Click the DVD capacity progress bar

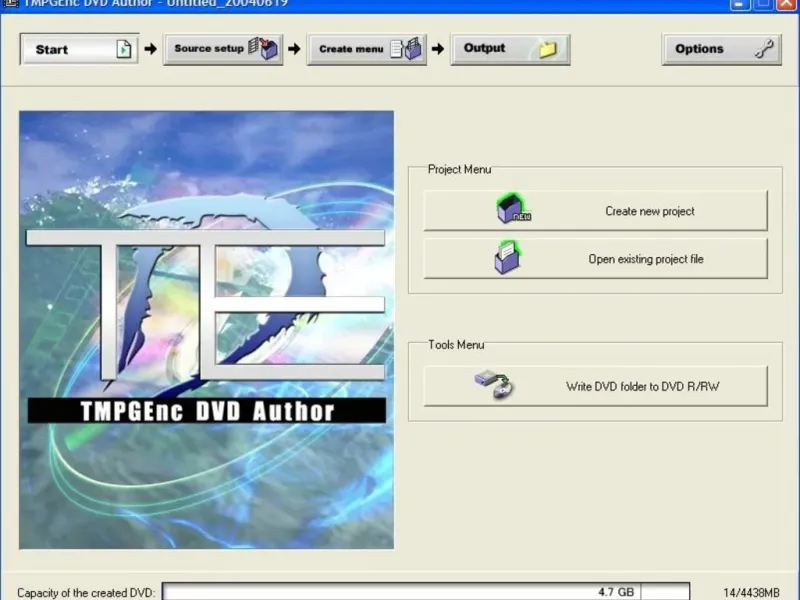(x=426, y=591)
